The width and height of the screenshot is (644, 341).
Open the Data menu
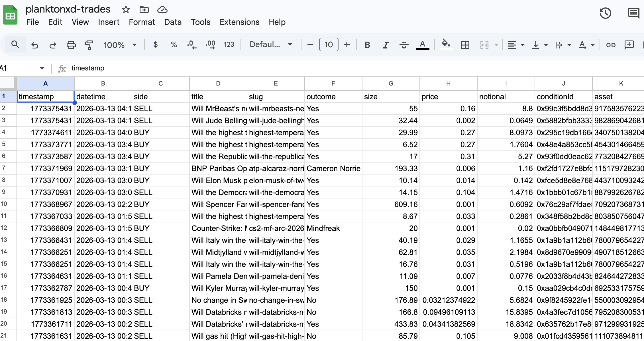click(x=173, y=22)
